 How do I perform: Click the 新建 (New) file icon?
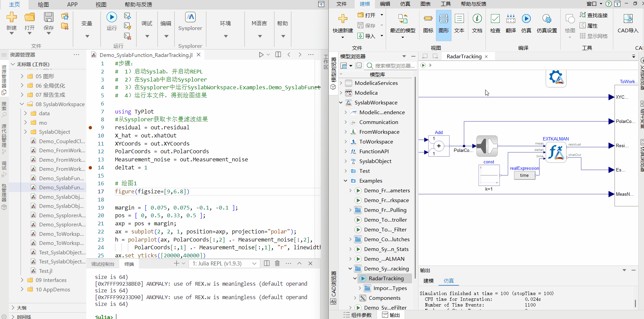point(11,18)
